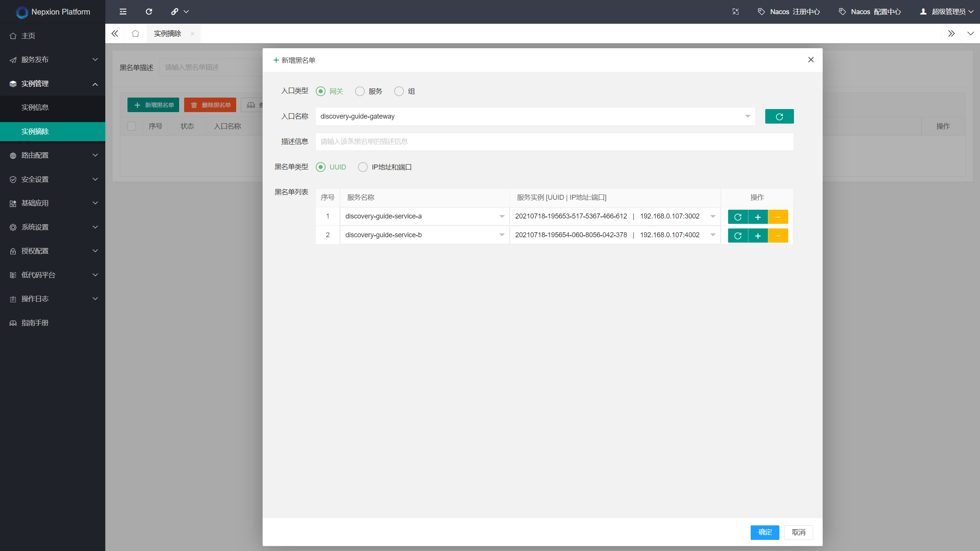Viewport: 980px width, 551px height.
Task: Click the refresh icon in blacklist row 1
Action: pos(738,217)
